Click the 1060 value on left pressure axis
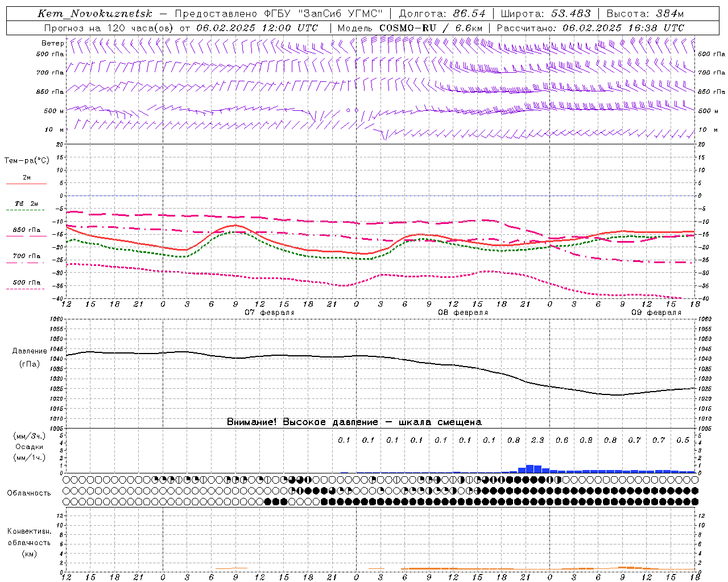This screenshot has height=582, width=728. [x=57, y=319]
